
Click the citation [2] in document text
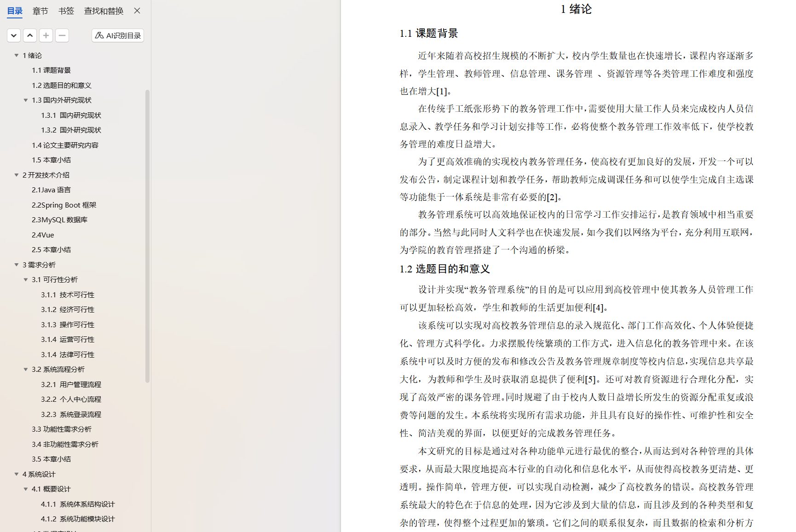pos(552,197)
